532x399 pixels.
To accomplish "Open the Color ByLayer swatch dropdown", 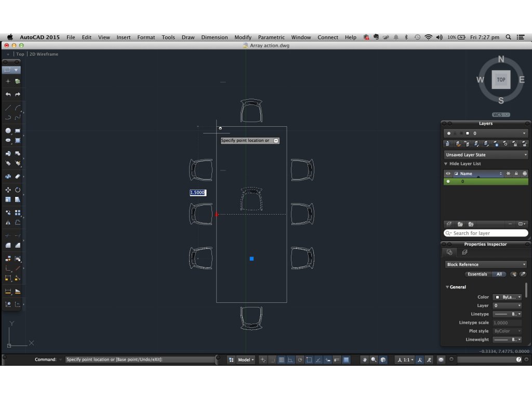I will click(507, 297).
